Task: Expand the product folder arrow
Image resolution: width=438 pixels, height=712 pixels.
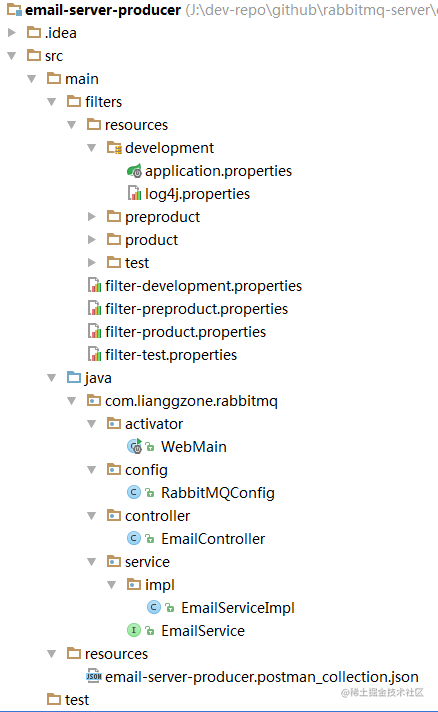Action: (x=92, y=239)
